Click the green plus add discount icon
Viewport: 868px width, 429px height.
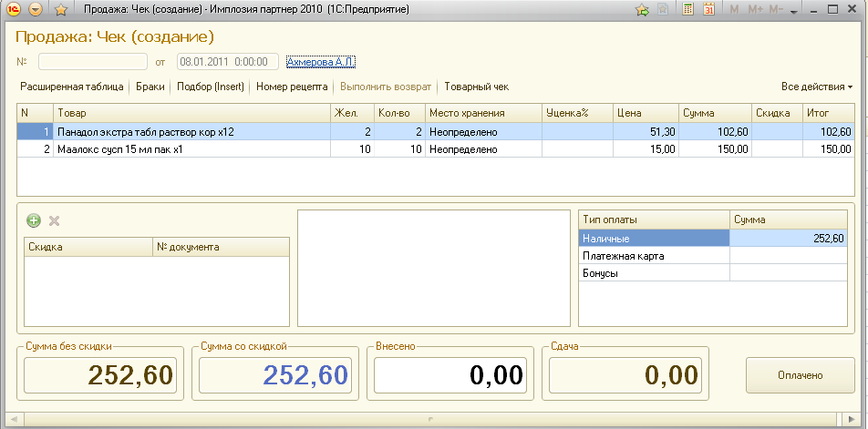pos(34,221)
